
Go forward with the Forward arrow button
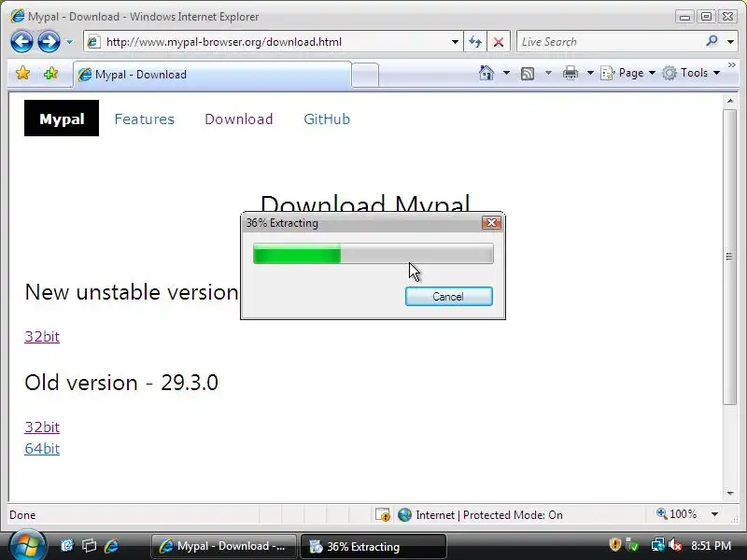(x=49, y=41)
